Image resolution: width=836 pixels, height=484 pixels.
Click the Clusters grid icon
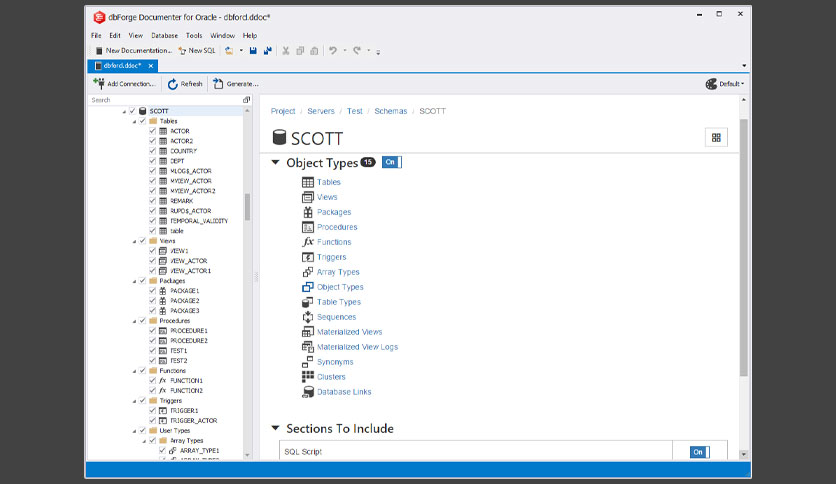[308, 377]
